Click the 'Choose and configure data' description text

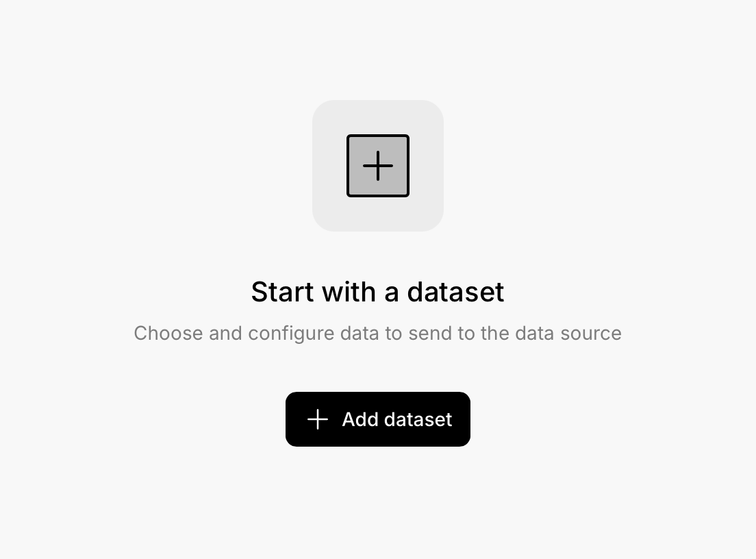tap(377, 334)
